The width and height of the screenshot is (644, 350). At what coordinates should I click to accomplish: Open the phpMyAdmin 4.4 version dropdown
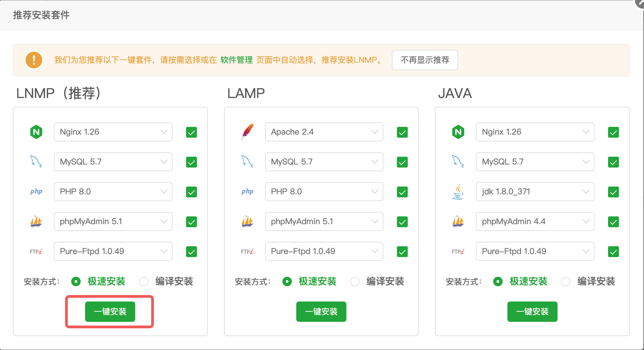535,221
